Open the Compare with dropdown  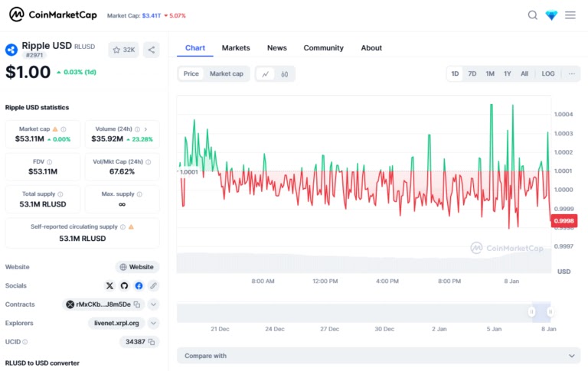point(378,356)
